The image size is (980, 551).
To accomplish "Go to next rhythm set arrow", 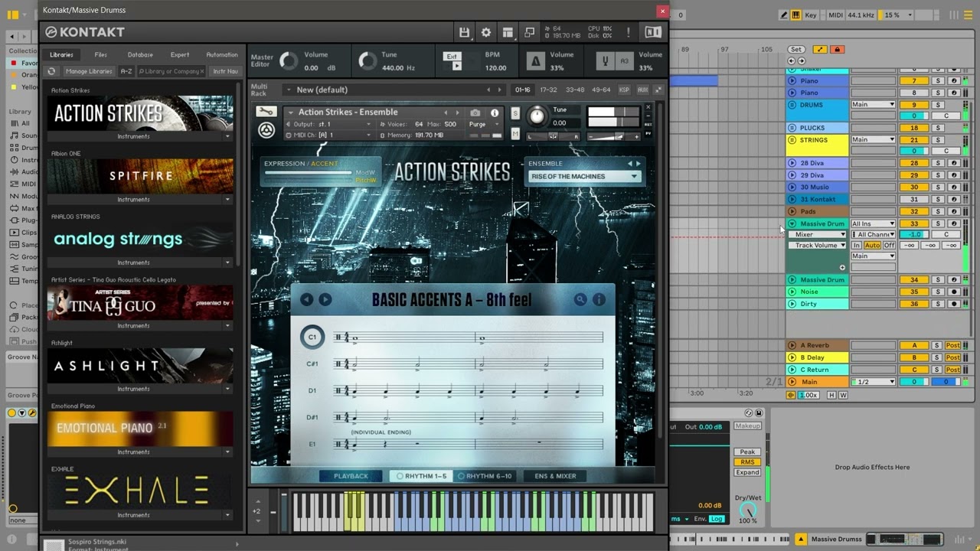I will 325,300.
